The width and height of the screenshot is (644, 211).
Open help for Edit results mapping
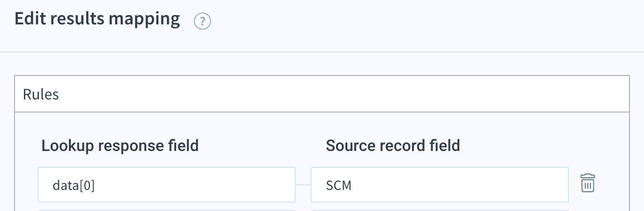(202, 22)
